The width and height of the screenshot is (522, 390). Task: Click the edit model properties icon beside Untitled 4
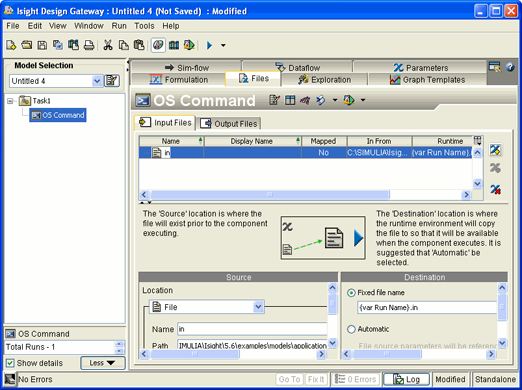pos(112,81)
